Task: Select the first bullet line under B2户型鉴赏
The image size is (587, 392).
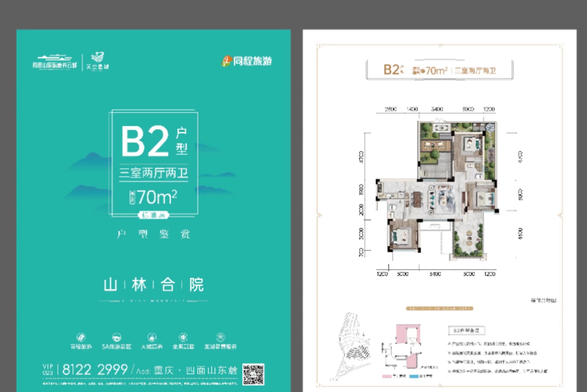Action: click(x=489, y=344)
